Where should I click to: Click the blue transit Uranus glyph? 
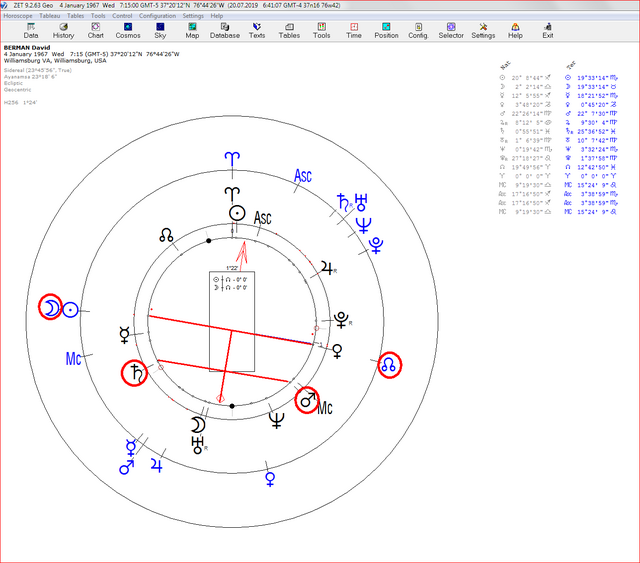click(361, 203)
